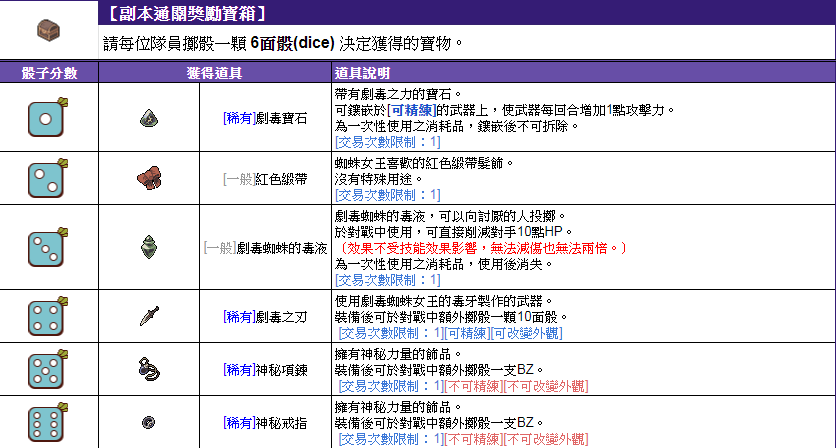836x448 pixels.
Task: Click 擁有神秘力量的飾品 in necklace row
Action: 398,354
